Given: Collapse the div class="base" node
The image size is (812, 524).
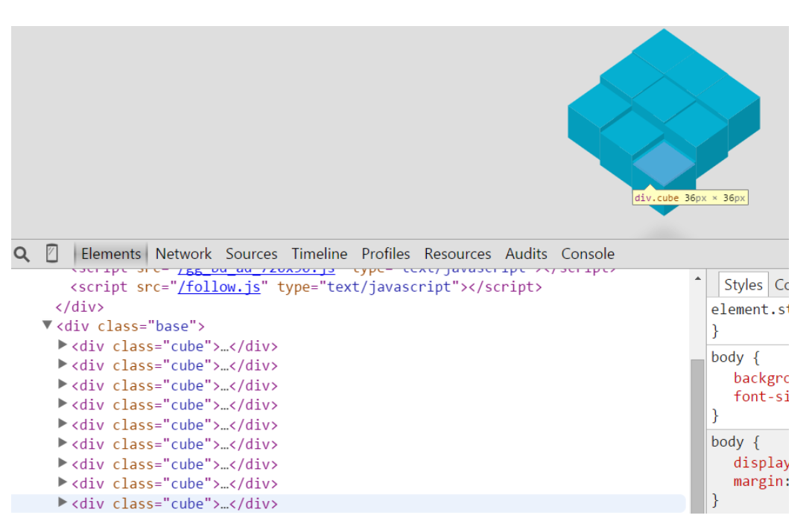Looking at the screenshot, I should pos(47,325).
